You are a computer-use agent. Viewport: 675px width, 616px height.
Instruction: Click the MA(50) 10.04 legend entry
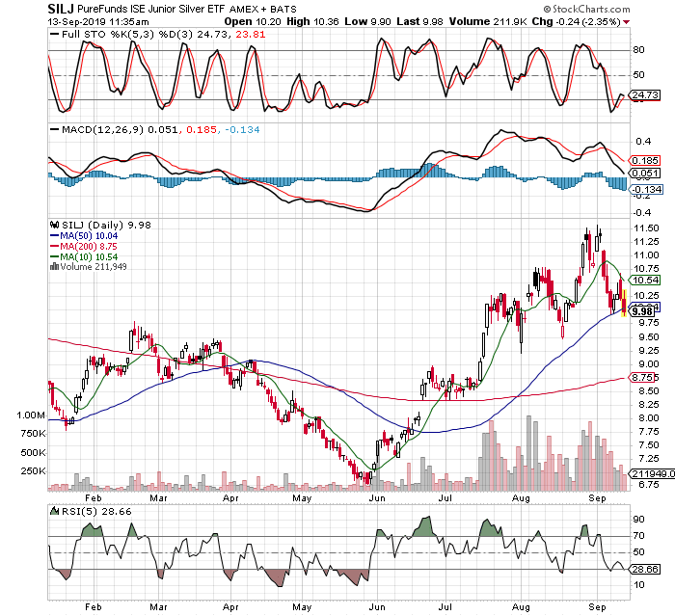[84, 236]
